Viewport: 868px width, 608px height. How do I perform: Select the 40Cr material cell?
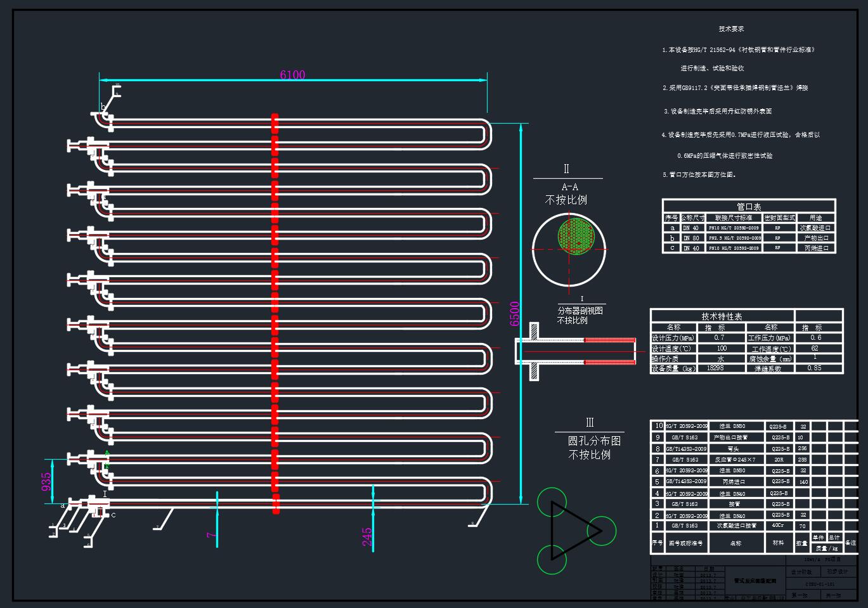point(779,526)
